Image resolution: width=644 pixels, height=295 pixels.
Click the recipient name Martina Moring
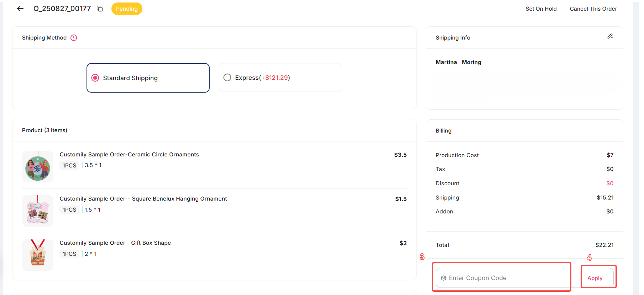pos(459,62)
